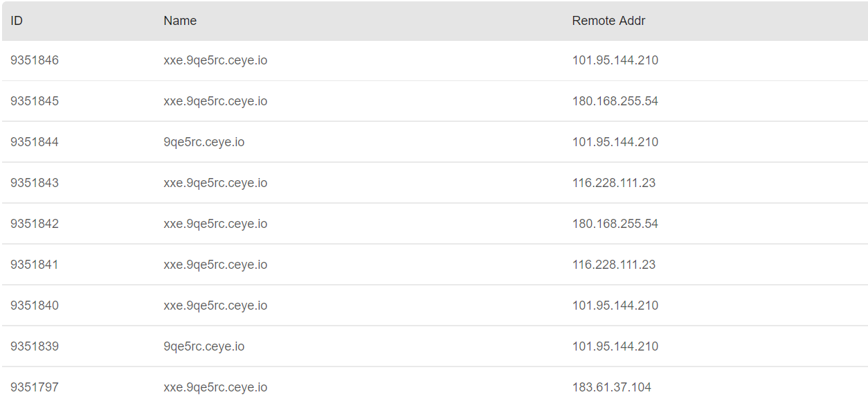Click the ID cell 9351841
Screen dimensions: 868x406
35,265
